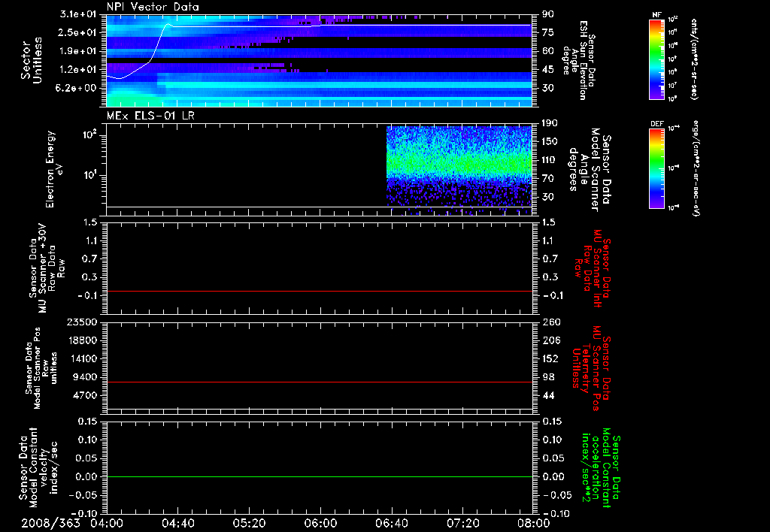770x532 pixels.
Task: Select the Model Scanner Angle degrees label
Action: (x=590, y=169)
